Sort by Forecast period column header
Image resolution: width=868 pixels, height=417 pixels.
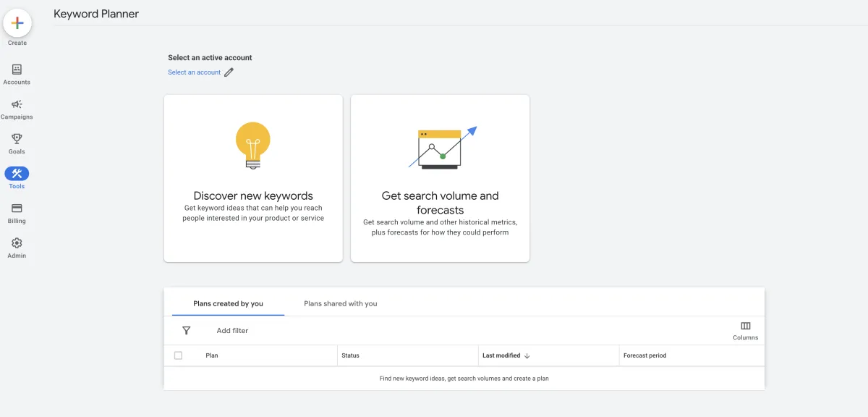coord(645,355)
